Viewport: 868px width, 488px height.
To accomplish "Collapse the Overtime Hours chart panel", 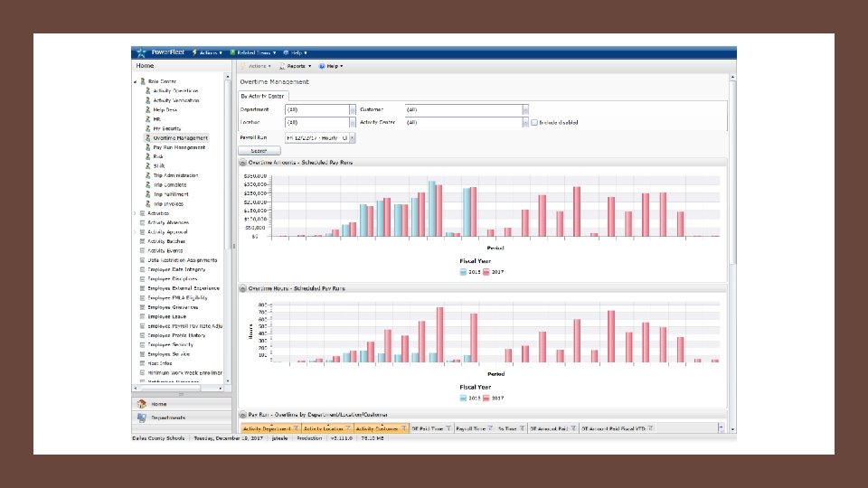I will click(x=243, y=288).
